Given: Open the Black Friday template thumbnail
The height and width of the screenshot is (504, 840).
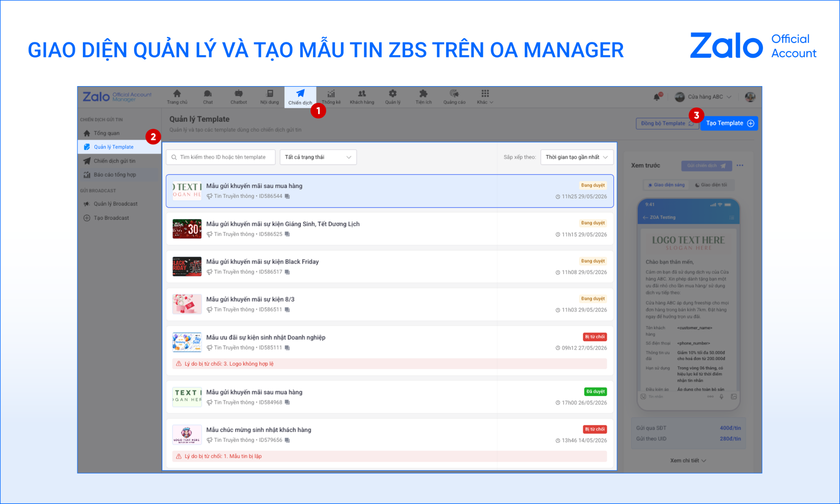Looking at the screenshot, I should 187,267.
